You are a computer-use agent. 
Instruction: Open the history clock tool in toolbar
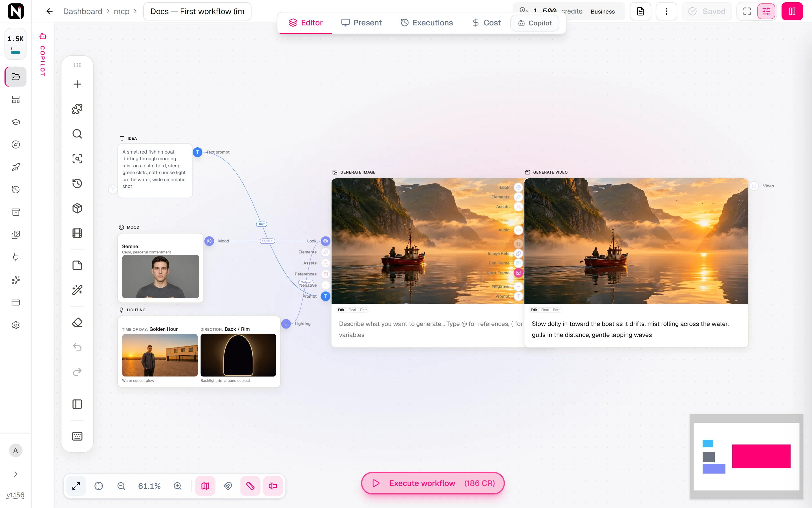pos(77,183)
